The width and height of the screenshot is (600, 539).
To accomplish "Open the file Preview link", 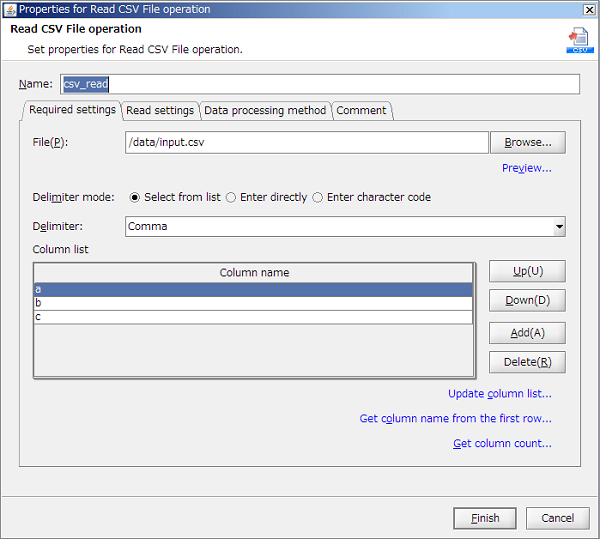I will 526,168.
